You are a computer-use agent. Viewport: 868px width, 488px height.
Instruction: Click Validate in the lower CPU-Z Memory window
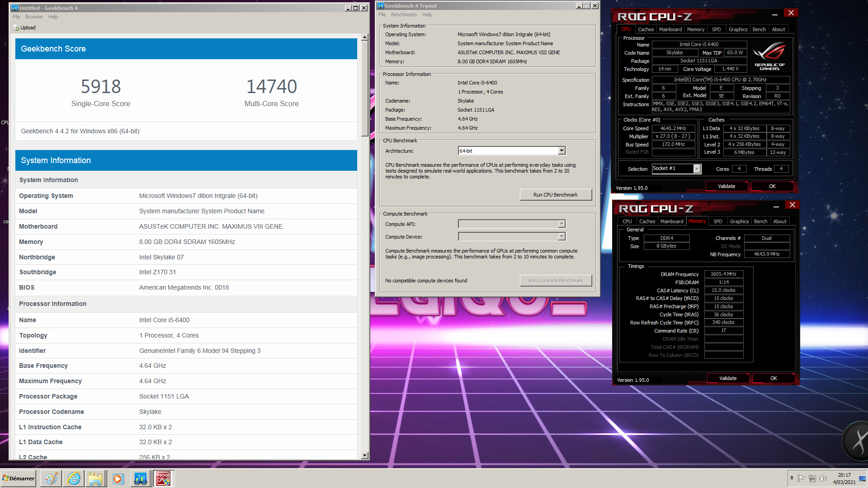(x=728, y=378)
